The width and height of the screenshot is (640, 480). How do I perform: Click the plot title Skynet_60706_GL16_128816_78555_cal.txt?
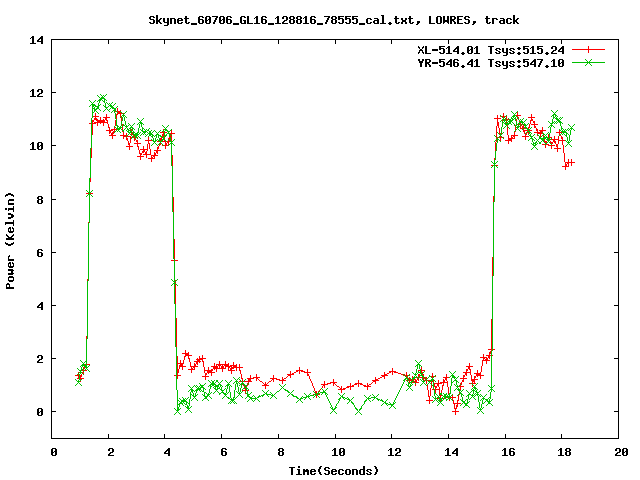[284, 20]
